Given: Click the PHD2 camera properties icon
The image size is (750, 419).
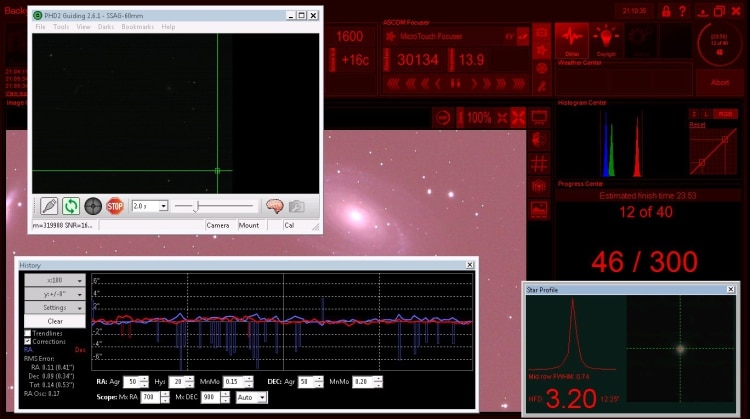Looking at the screenshot, I should pyautogui.click(x=297, y=206).
